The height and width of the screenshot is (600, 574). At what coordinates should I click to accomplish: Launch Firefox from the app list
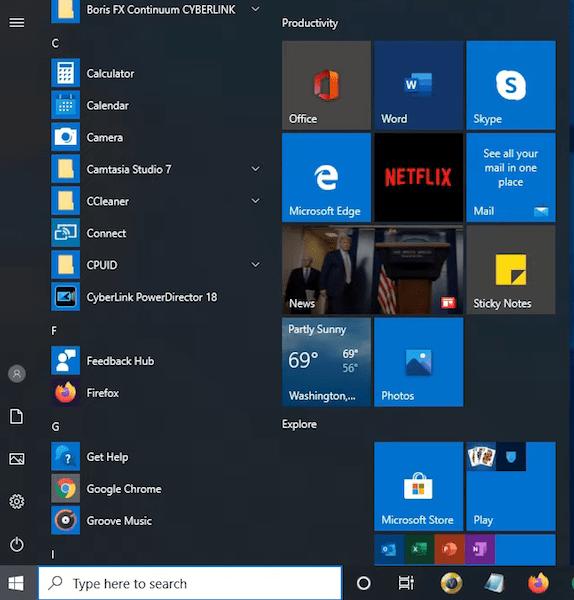click(157, 393)
